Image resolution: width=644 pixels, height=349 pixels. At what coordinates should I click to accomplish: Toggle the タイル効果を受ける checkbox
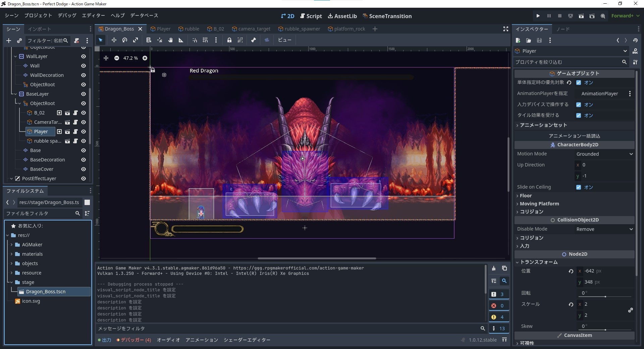[579, 115]
